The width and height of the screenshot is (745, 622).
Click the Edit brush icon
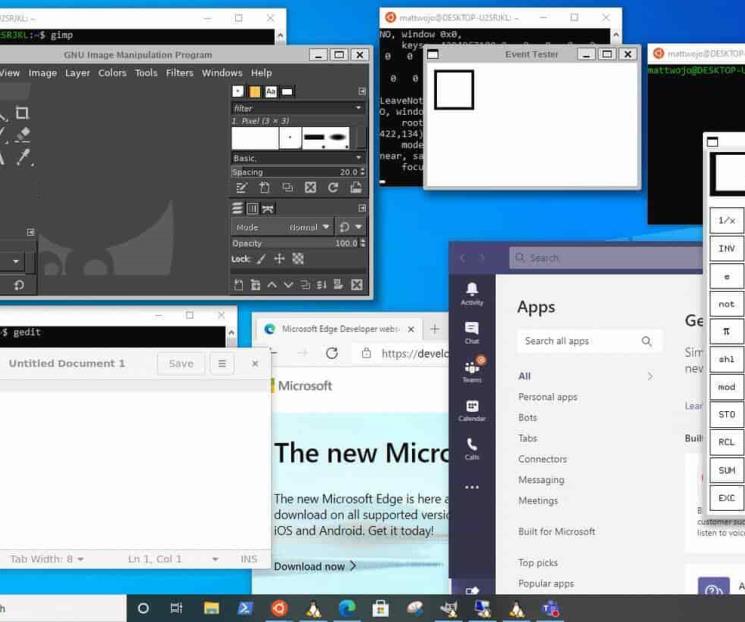click(241, 188)
